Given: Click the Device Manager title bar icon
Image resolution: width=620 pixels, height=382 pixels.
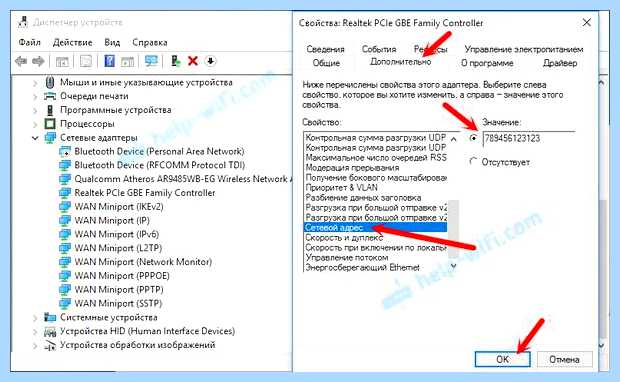Looking at the screenshot, I should (x=23, y=22).
